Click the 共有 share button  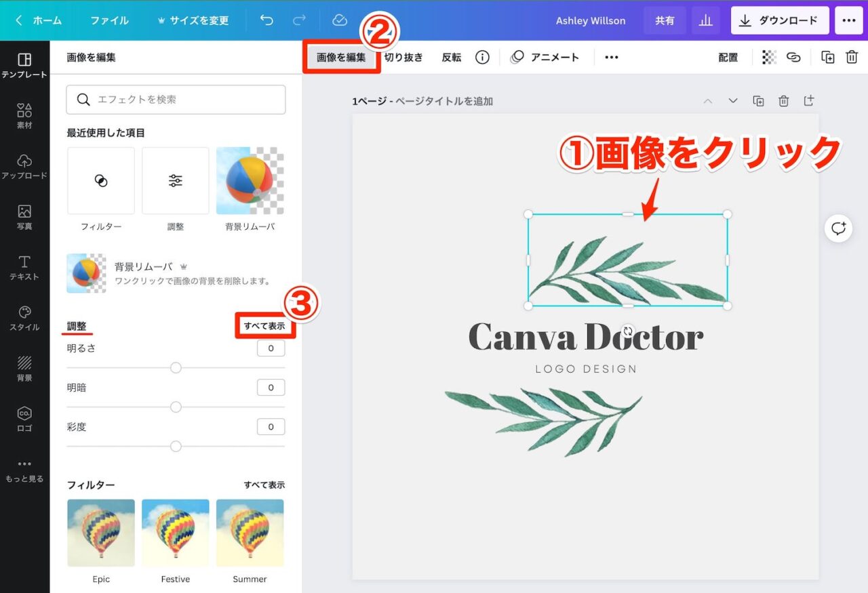point(665,20)
